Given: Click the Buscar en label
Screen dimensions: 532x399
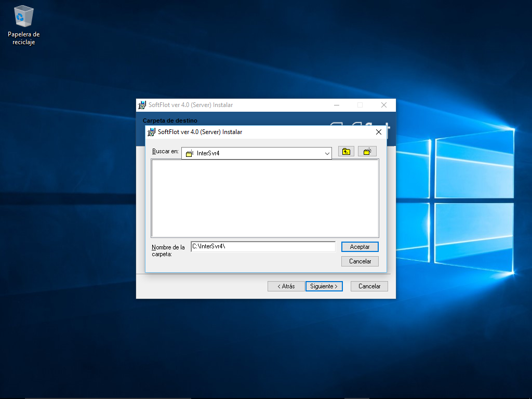Looking at the screenshot, I should point(165,152).
